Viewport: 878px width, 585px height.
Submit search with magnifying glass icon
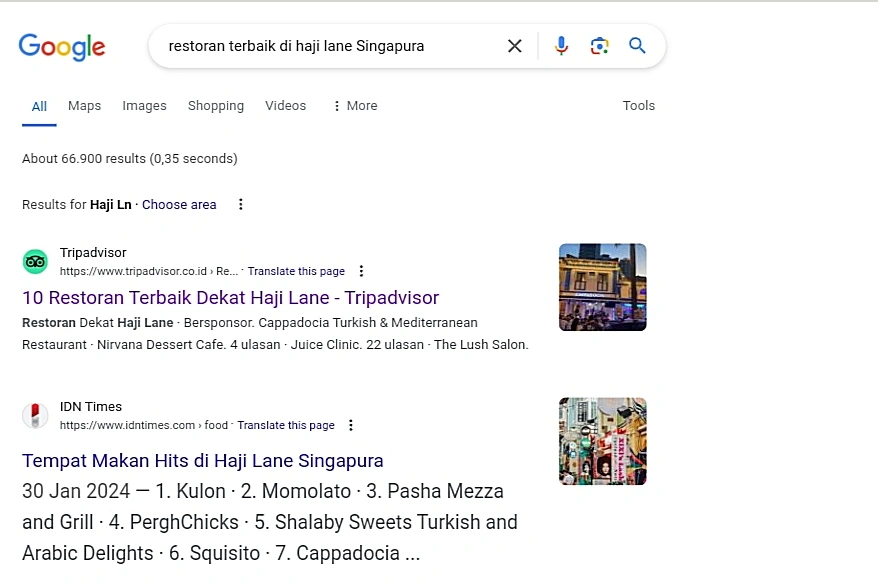(637, 45)
